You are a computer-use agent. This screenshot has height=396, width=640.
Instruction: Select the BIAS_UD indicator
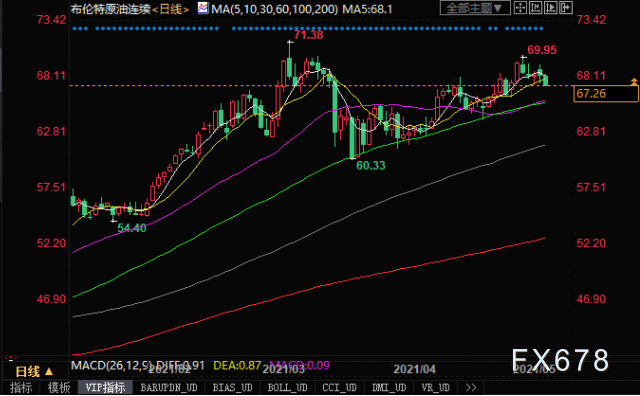point(232,387)
